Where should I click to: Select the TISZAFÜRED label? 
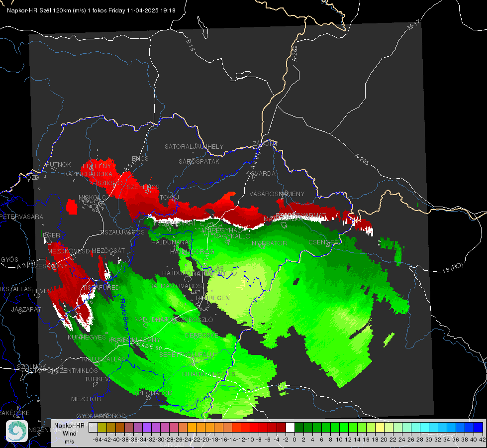tap(100, 287)
